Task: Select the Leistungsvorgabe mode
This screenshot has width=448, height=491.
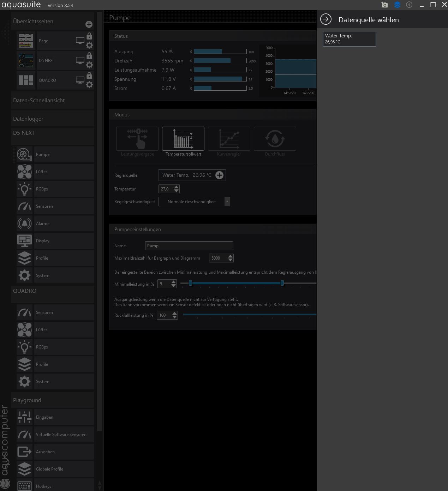Action: coord(137,139)
